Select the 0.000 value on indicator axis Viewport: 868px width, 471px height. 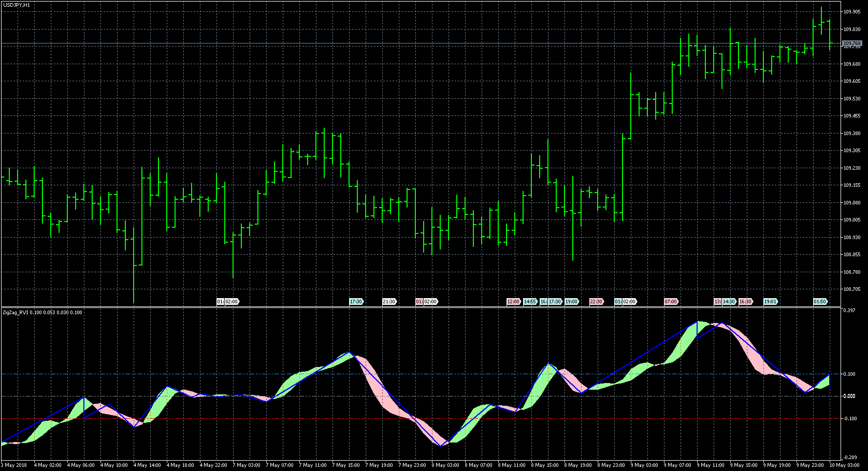(849, 396)
